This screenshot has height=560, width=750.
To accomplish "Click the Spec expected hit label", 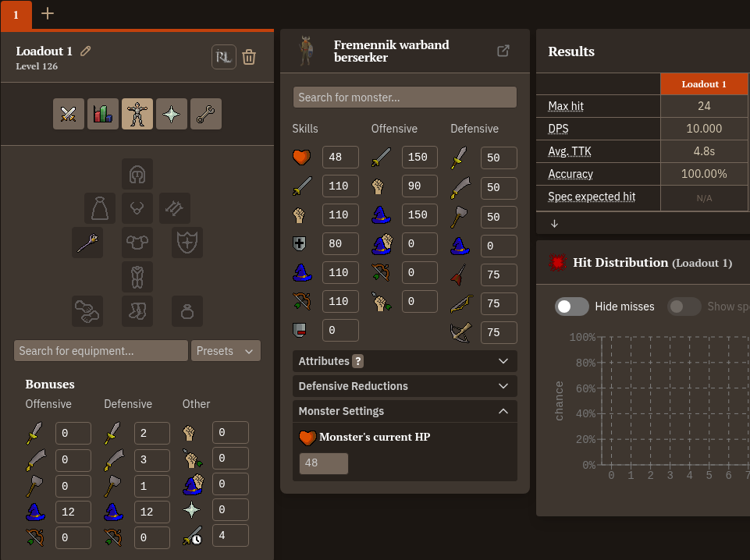I will point(592,197).
